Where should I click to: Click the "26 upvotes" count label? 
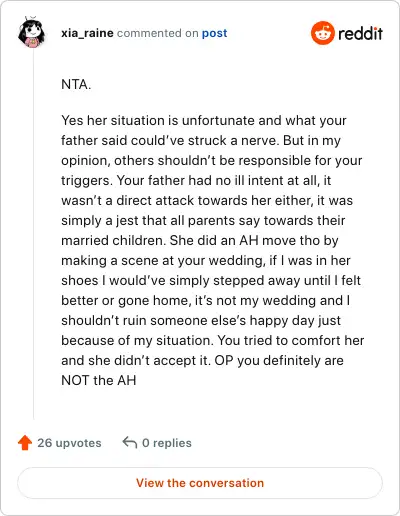pos(69,443)
